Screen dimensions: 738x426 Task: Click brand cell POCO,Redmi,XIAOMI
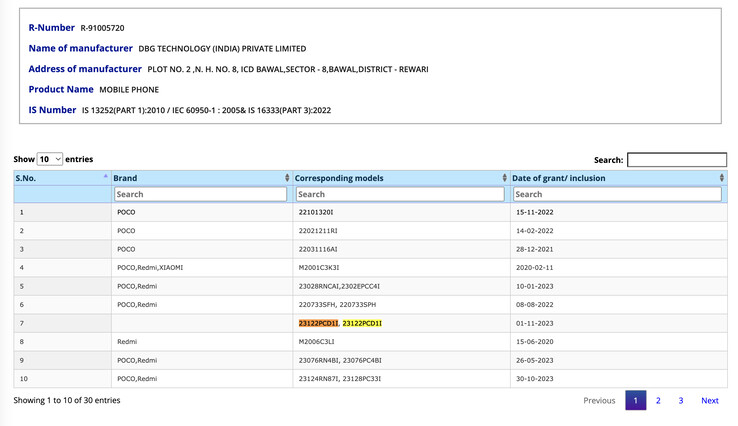coord(150,267)
